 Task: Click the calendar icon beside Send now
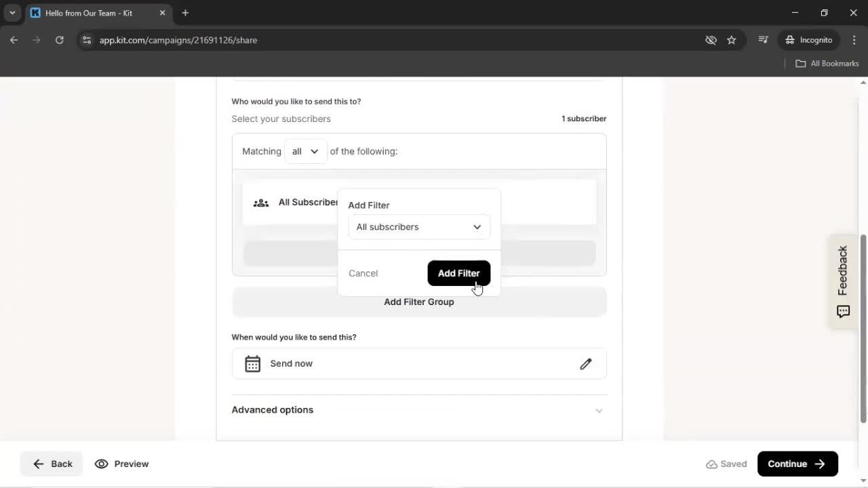(252, 363)
